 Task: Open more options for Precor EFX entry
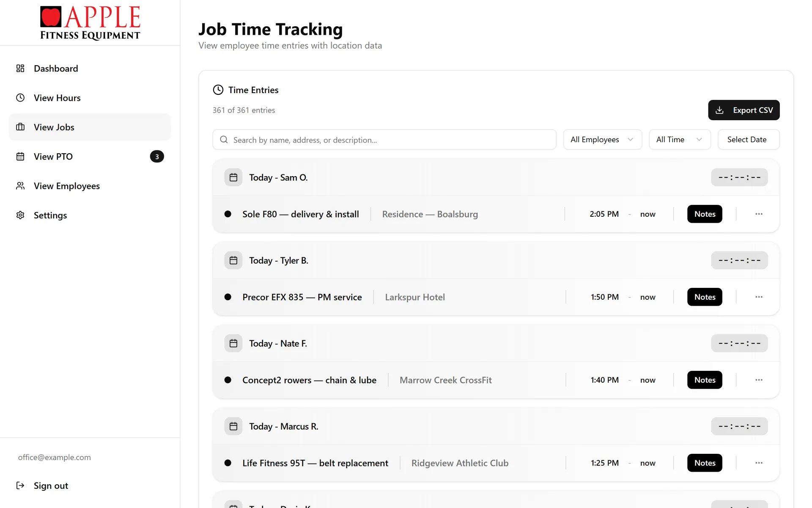click(759, 297)
